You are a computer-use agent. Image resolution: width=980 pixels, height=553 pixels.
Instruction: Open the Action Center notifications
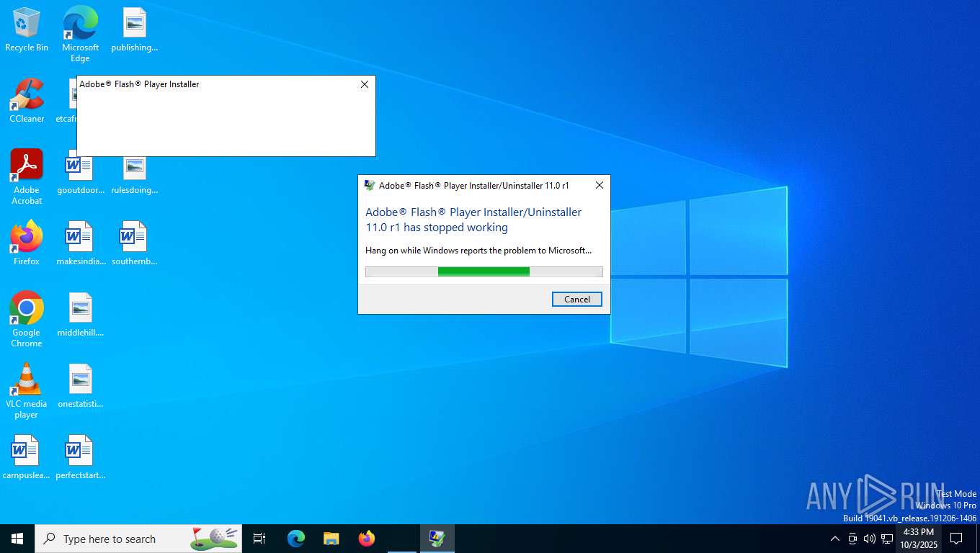pos(956,539)
